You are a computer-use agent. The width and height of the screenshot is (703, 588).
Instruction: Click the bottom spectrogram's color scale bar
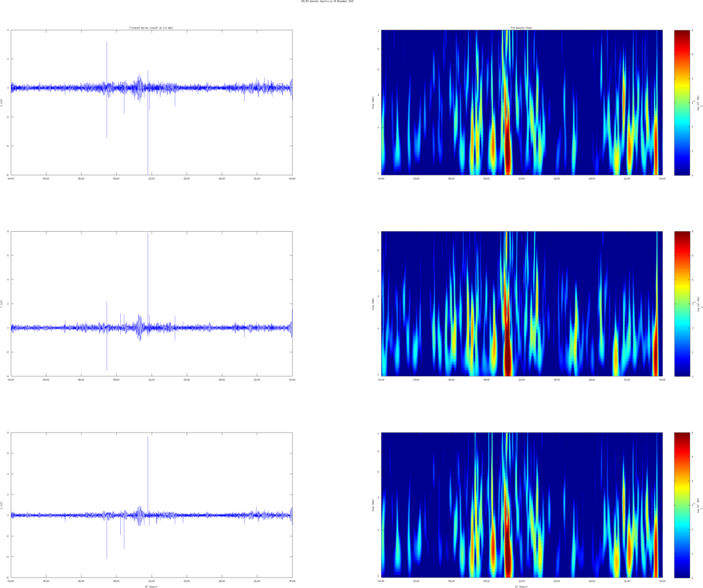[682, 505]
